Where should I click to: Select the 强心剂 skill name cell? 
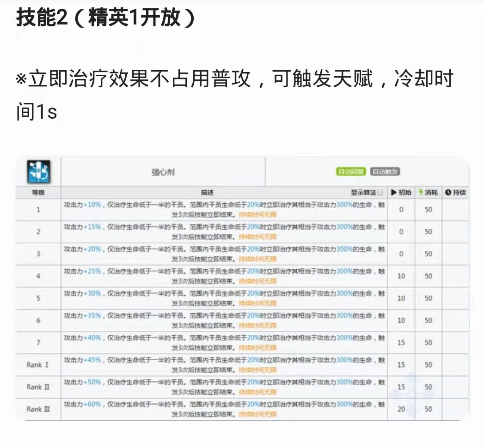pos(163,172)
